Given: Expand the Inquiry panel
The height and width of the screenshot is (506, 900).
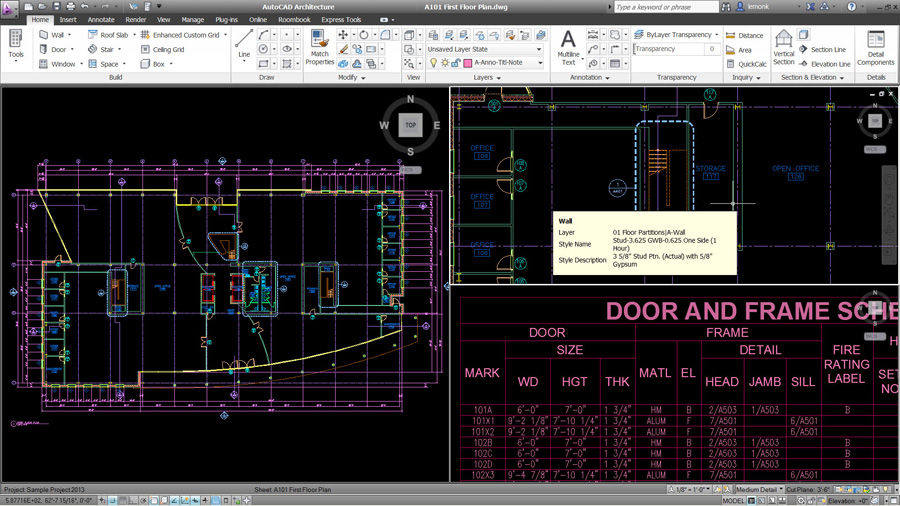Looking at the screenshot, I should [746, 77].
